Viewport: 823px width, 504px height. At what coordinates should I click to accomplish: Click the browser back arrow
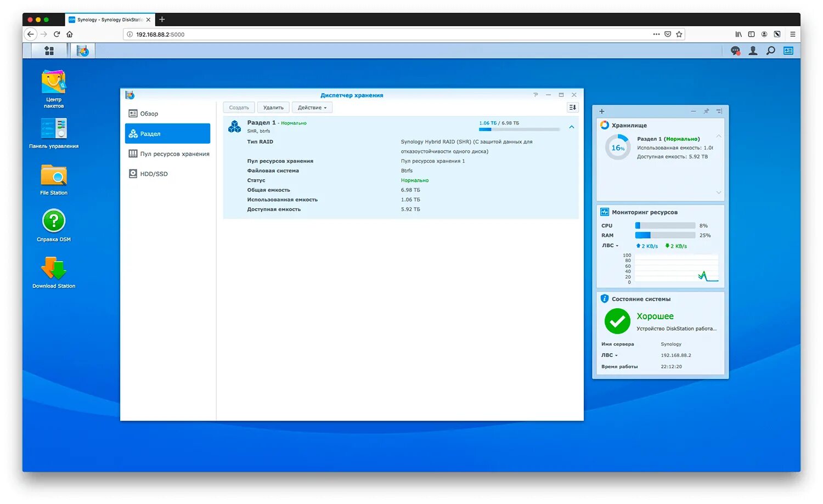click(31, 34)
